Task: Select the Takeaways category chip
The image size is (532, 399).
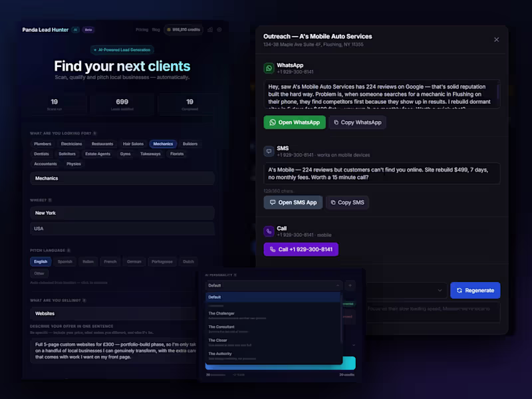Action: pyautogui.click(x=150, y=154)
